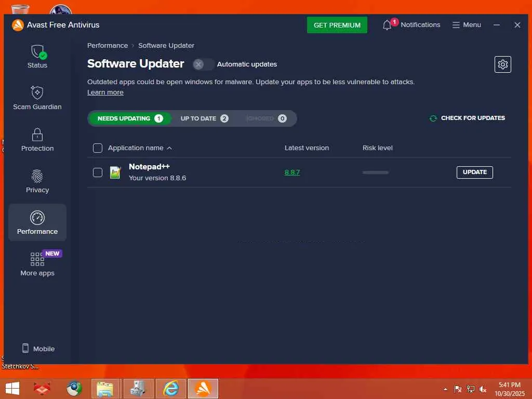Show hidden tray icons arrow
Screen dimensions: 532x399
[x=445, y=389]
